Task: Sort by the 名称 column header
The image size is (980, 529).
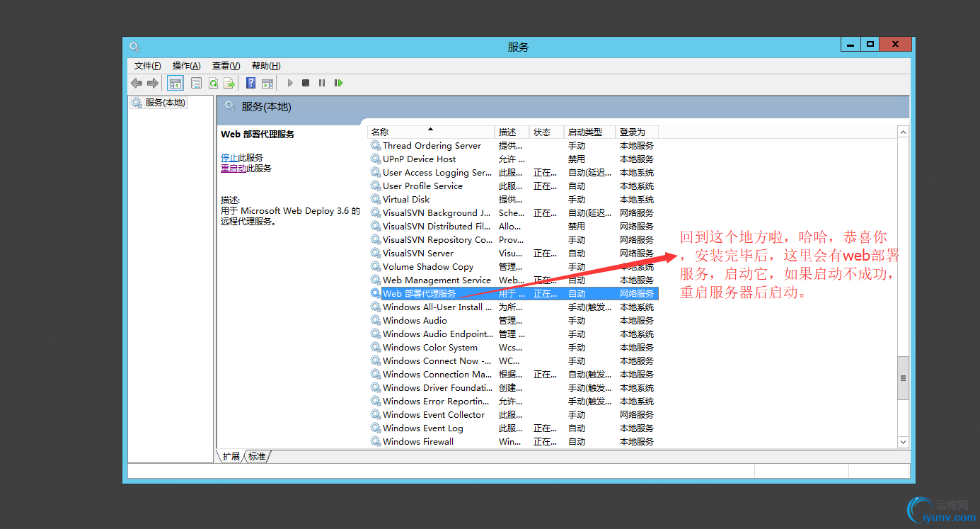Action: [x=431, y=132]
